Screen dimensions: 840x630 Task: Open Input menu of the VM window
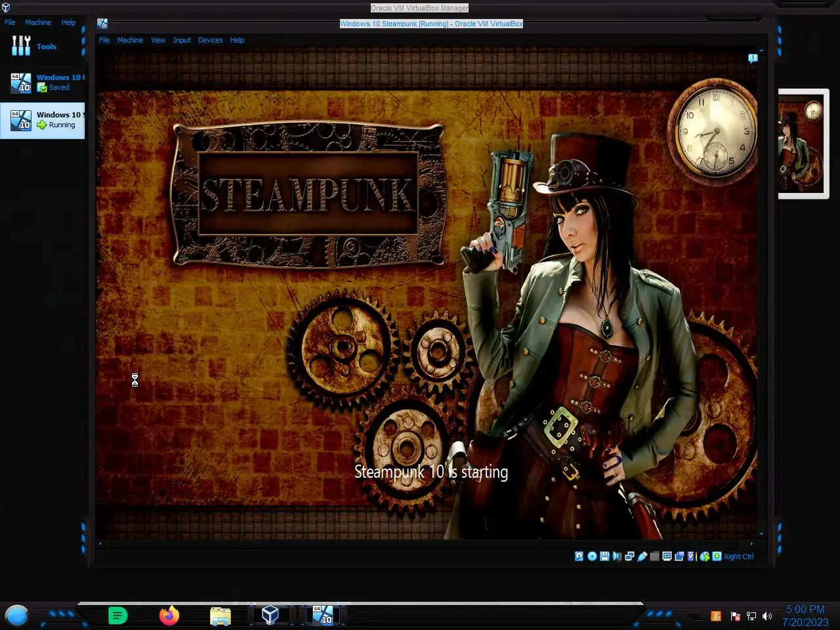click(182, 40)
